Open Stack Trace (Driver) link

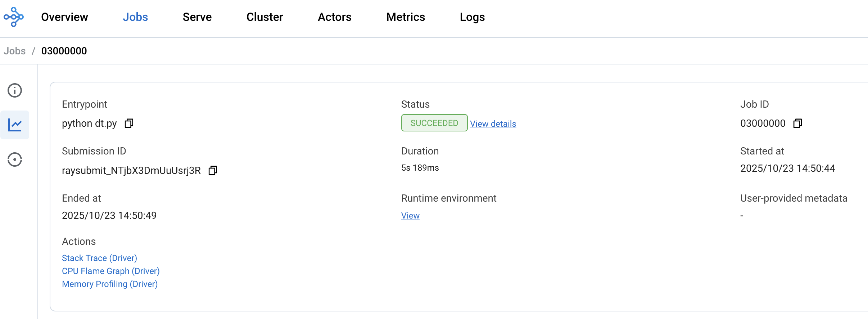[x=99, y=258]
